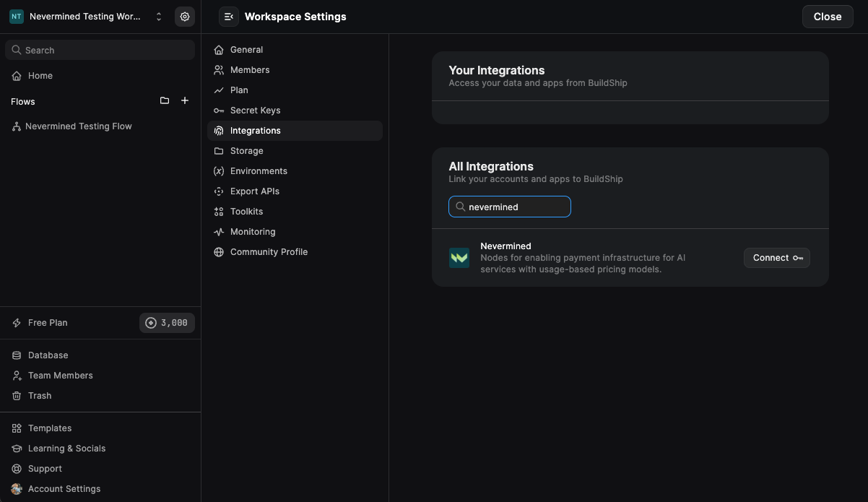
Task: Select the Environments (x) icon
Action: [219, 171]
